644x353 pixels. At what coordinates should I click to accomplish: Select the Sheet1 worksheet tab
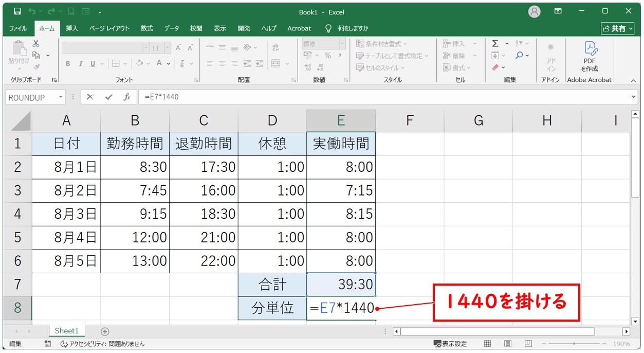(x=67, y=331)
